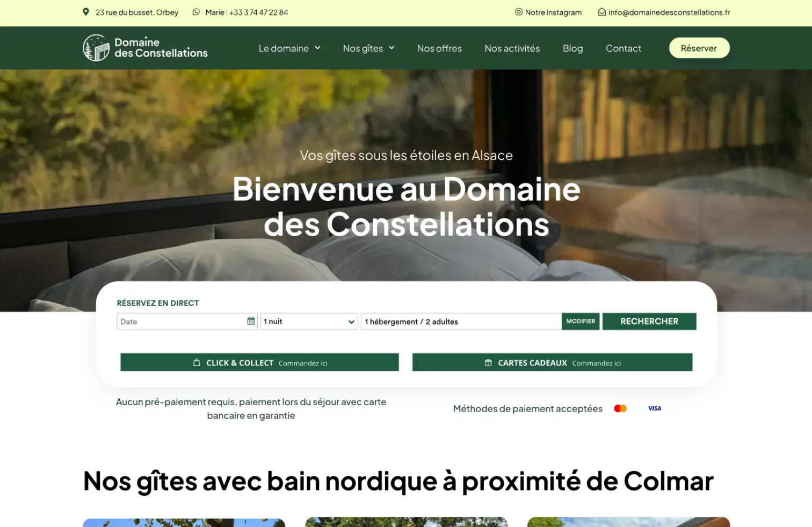Open the Nos activités menu item
812x527 pixels.
pos(512,48)
